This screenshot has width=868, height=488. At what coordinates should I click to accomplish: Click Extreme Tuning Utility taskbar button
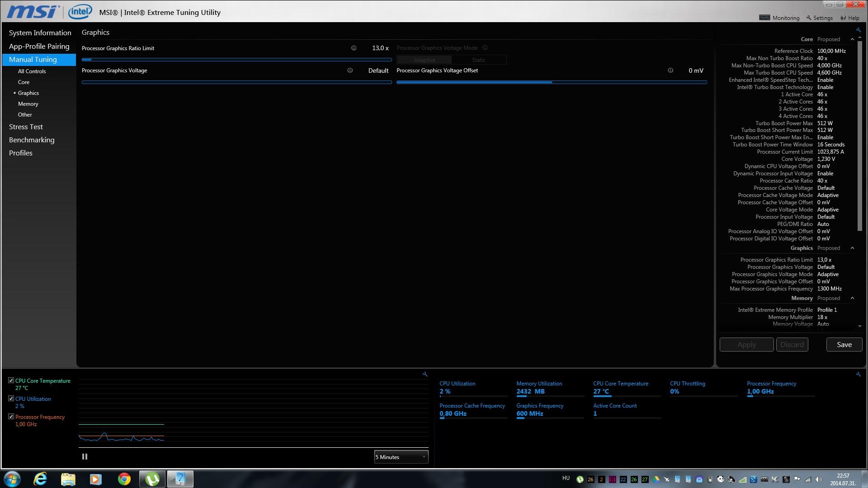tap(180, 479)
